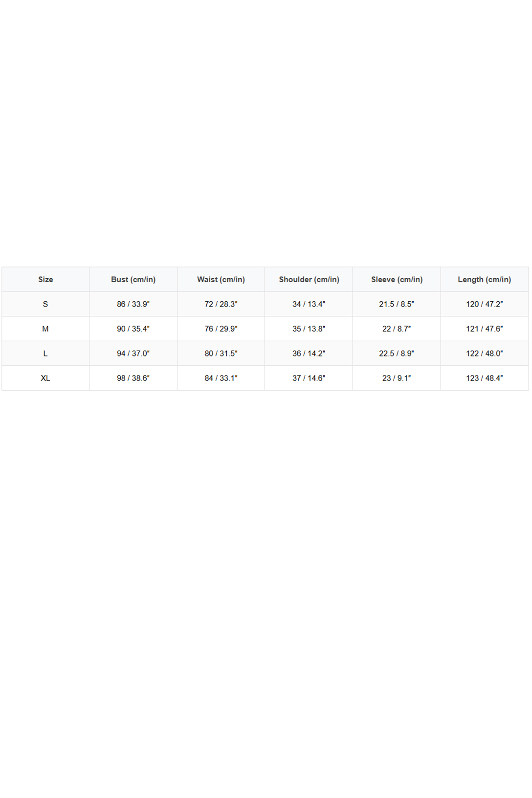
Task: Select the XL size row label
Action: tap(45, 378)
